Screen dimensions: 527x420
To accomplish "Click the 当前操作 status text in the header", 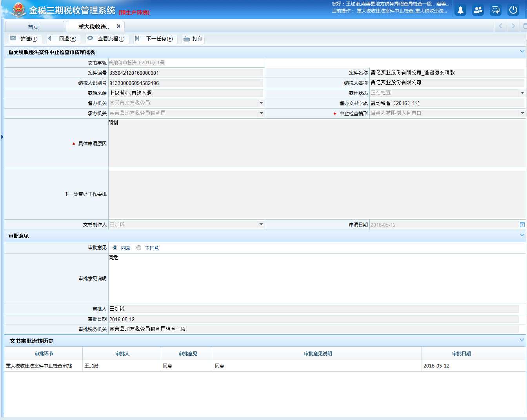I will coord(389,11).
